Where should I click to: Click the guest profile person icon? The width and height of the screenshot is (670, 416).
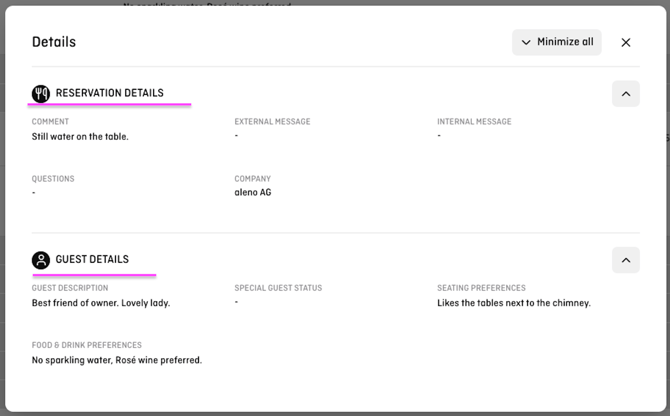(x=41, y=260)
